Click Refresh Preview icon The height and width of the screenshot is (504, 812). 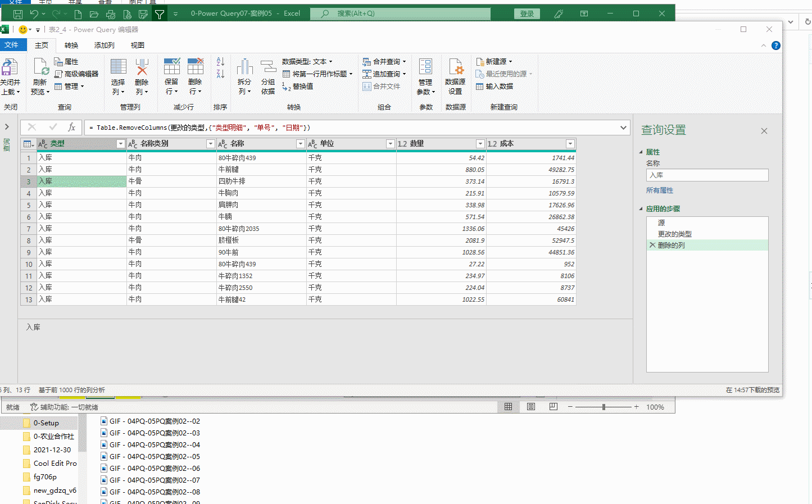coord(40,67)
